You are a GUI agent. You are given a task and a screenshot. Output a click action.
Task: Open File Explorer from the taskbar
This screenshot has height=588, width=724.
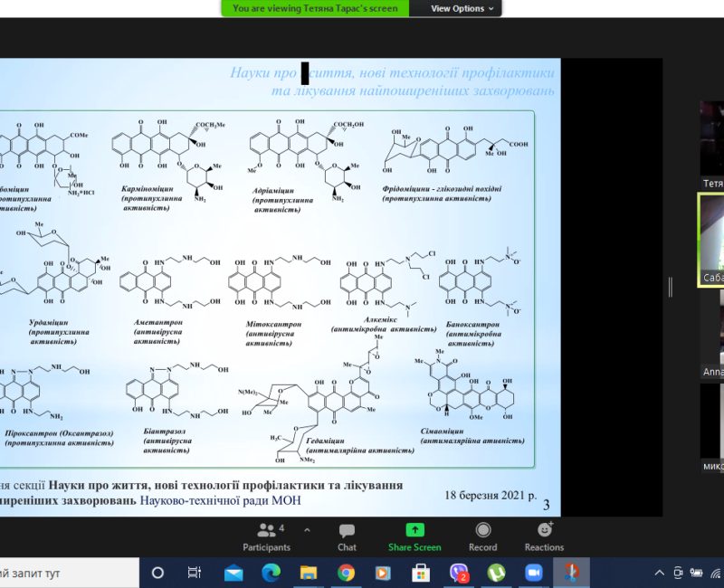309,573
